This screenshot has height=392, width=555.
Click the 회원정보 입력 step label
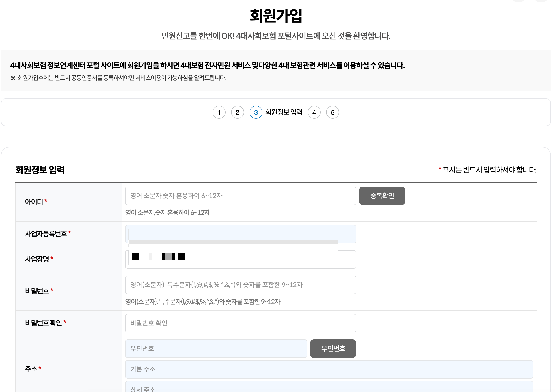(x=284, y=112)
